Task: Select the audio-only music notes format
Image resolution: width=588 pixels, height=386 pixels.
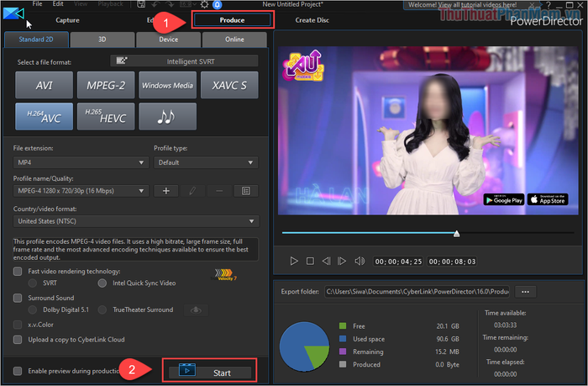Action: 167,117
